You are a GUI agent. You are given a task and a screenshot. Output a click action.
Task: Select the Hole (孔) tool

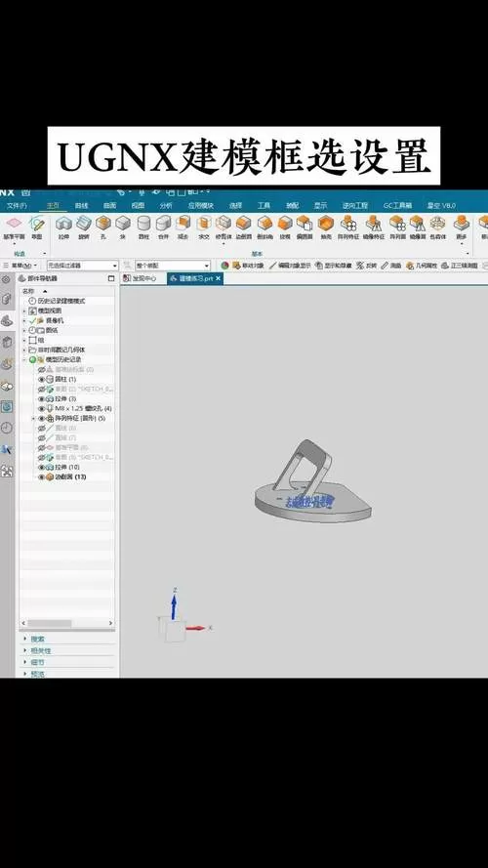click(102, 227)
